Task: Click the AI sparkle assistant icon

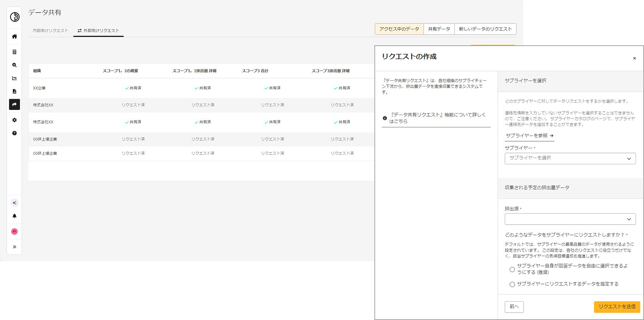Action: click(14, 203)
